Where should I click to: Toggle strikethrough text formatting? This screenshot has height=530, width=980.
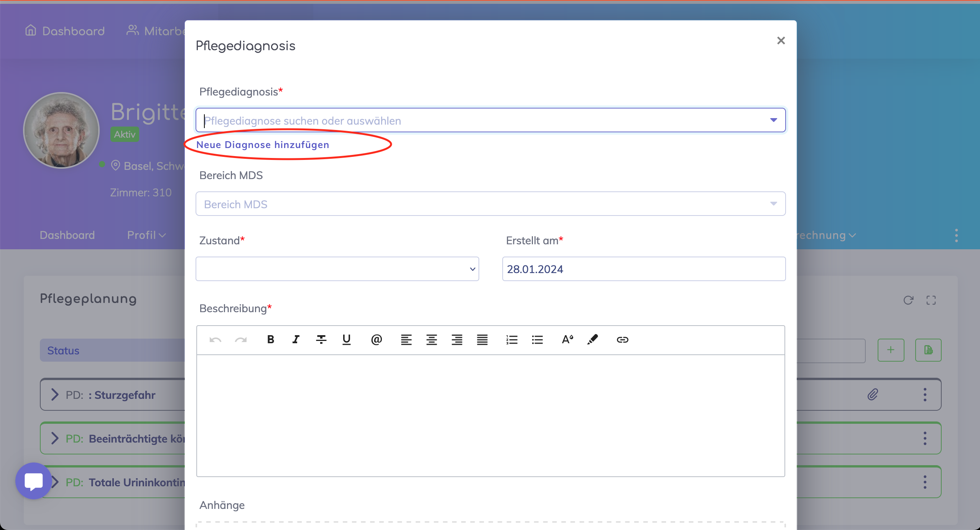click(x=321, y=339)
